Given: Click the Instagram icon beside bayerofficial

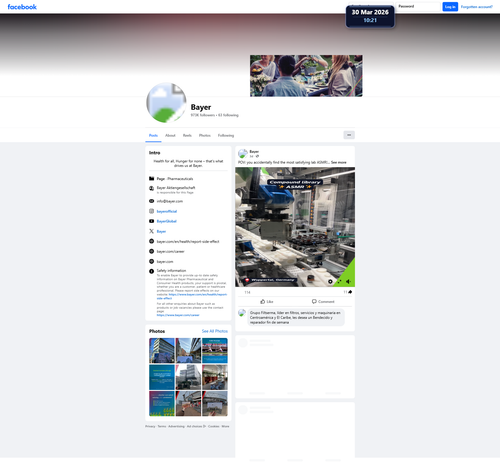Looking at the screenshot, I should click(151, 211).
